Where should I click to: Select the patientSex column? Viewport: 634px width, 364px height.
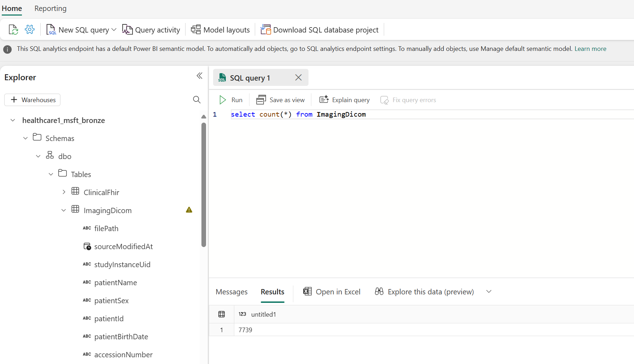111,300
